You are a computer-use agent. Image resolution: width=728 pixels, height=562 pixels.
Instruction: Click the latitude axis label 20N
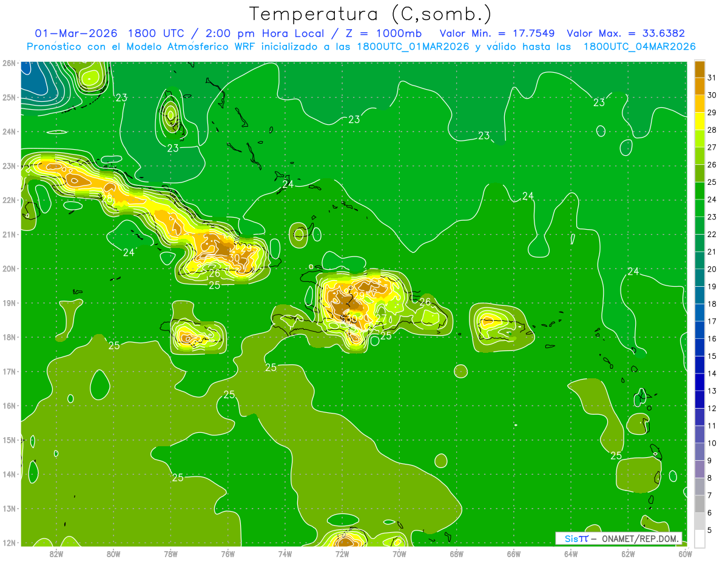pos(9,269)
